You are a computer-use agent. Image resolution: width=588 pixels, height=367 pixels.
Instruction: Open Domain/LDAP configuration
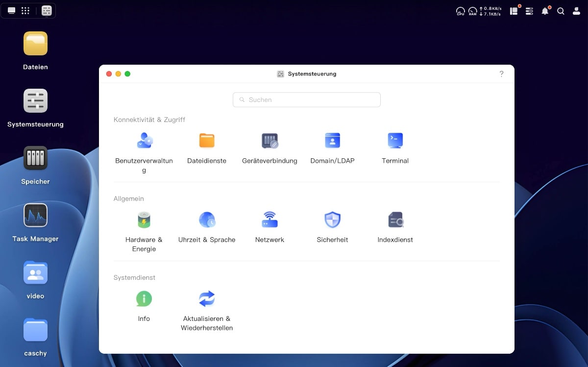coord(332,141)
